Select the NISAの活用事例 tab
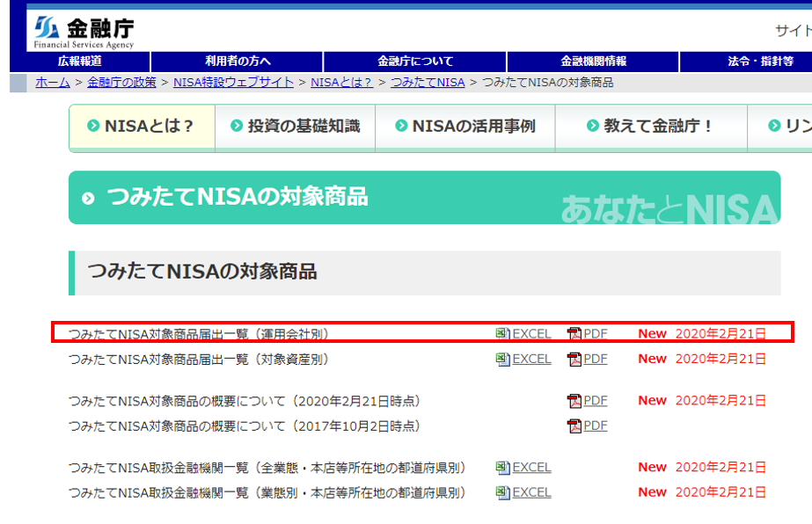Screen dimensions: 812x524 click(x=465, y=127)
